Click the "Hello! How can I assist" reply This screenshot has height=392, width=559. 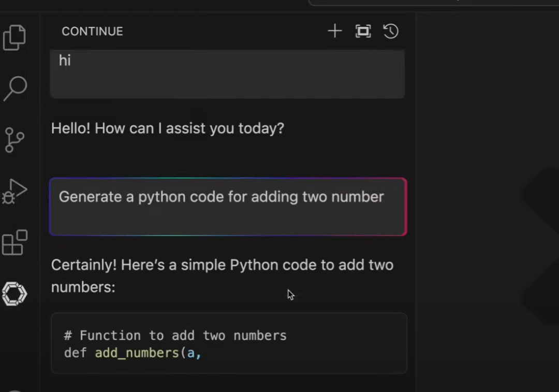pyautogui.click(x=168, y=128)
